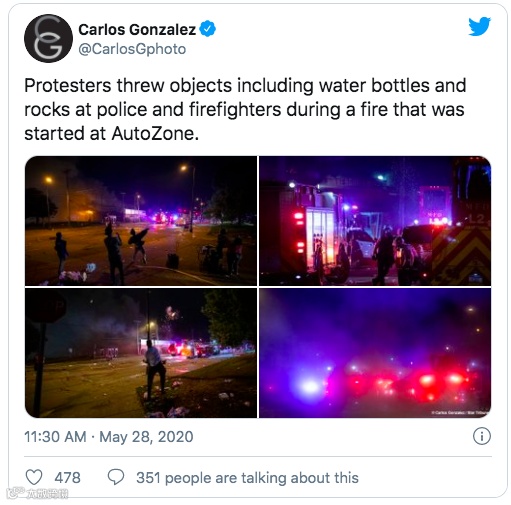This screenshot has height=505, width=511.
Task: Click the reply speech bubble icon
Action: point(116,477)
